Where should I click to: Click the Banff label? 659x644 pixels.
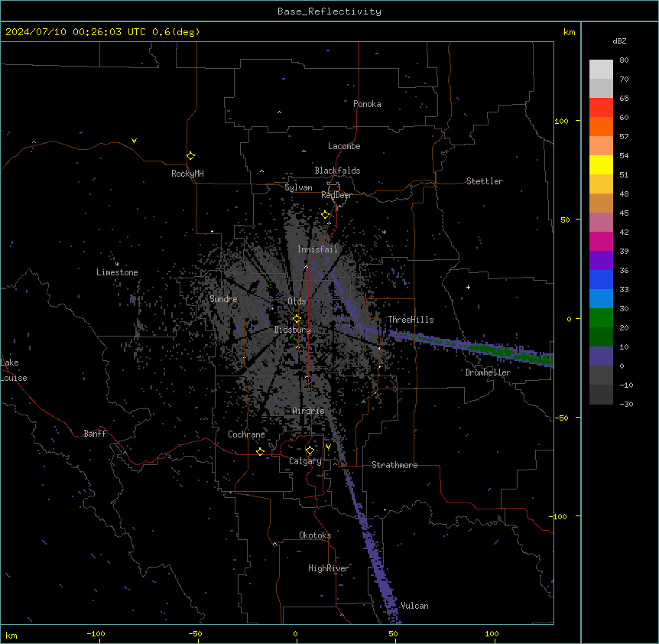tap(95, 434)
